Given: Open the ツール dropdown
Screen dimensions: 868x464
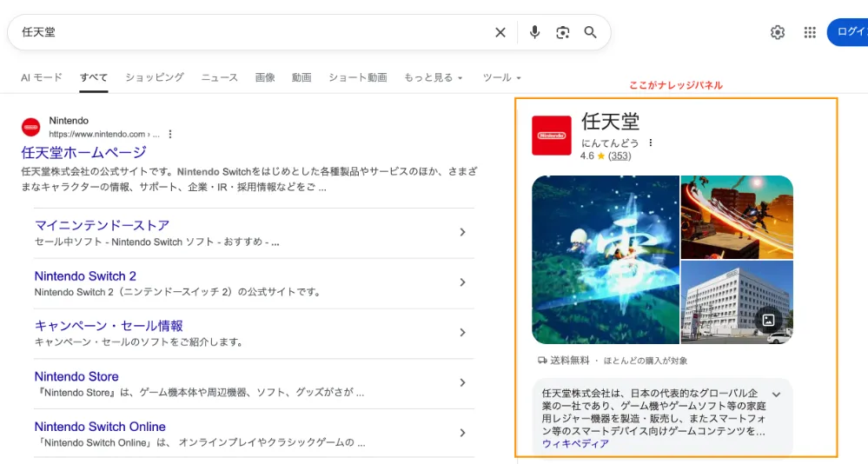Looking at the screenshot, I should (x=501, y=77).
